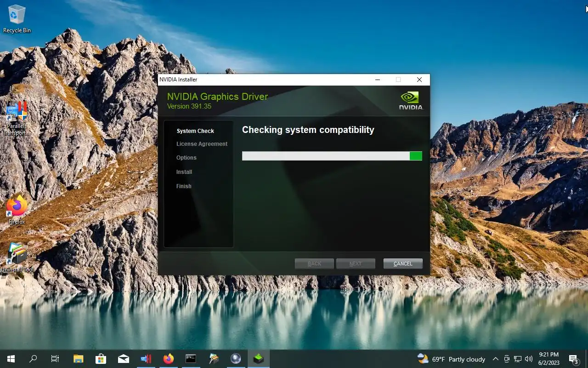Minimize the NVIDIA Installer window

click(x=378, y=80)
